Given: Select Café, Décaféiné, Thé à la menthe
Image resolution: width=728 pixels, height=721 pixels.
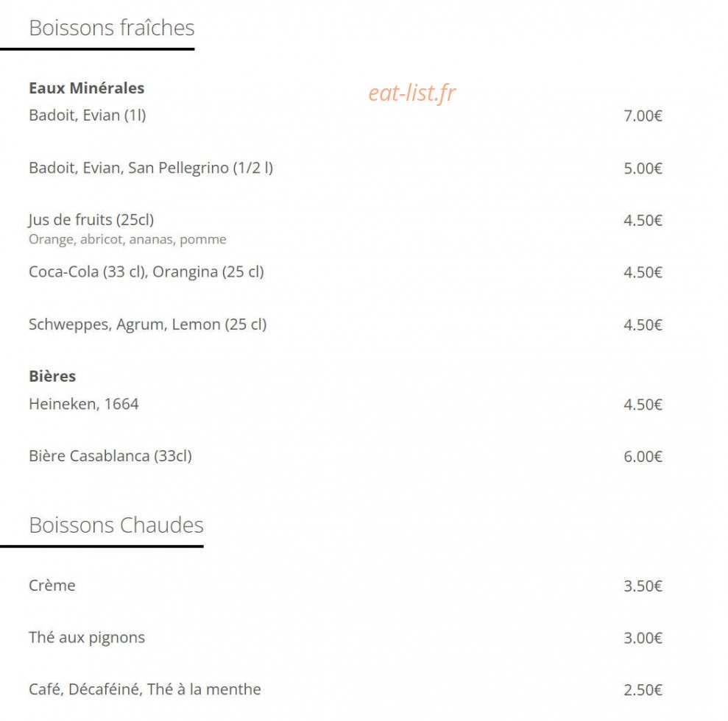Looking at the screenshot, I should pos(145,689).
